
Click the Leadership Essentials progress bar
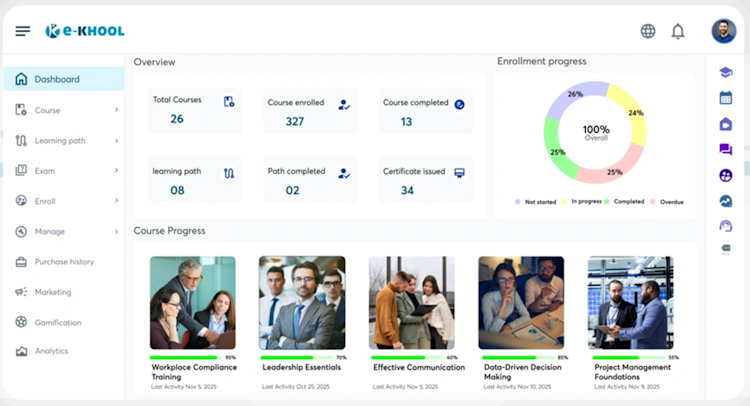click(295, 357)
